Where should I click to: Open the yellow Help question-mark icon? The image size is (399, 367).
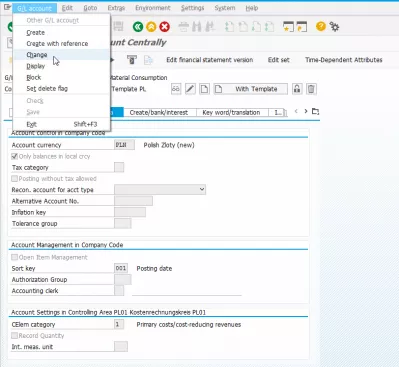(321, 26)
